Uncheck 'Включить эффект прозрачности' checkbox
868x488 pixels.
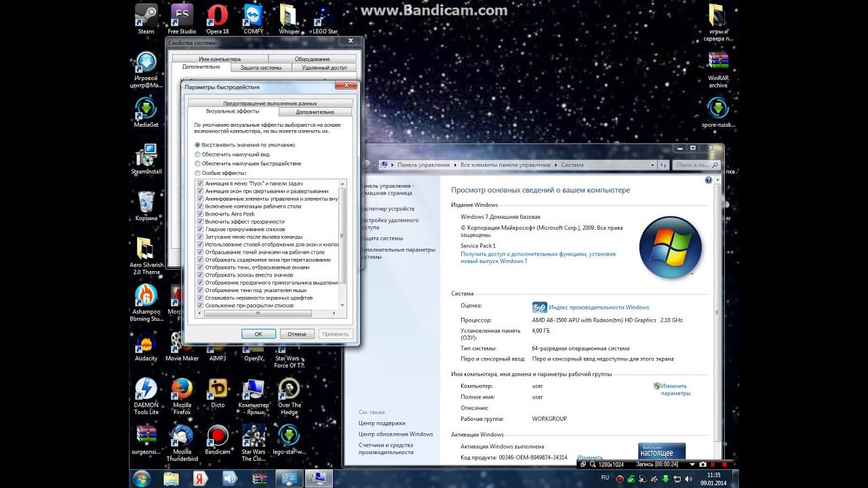pos(200,222)
